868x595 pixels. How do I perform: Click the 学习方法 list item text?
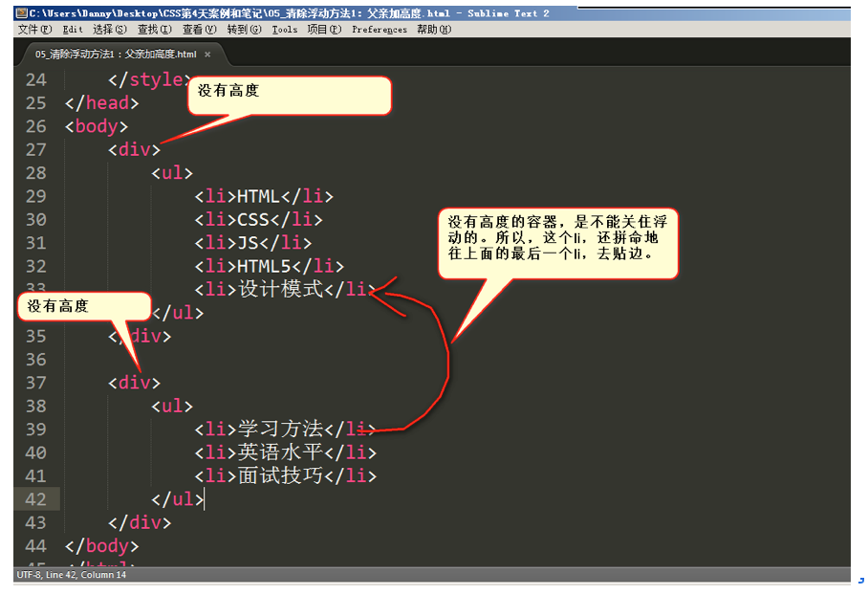(x=281, y=429)
